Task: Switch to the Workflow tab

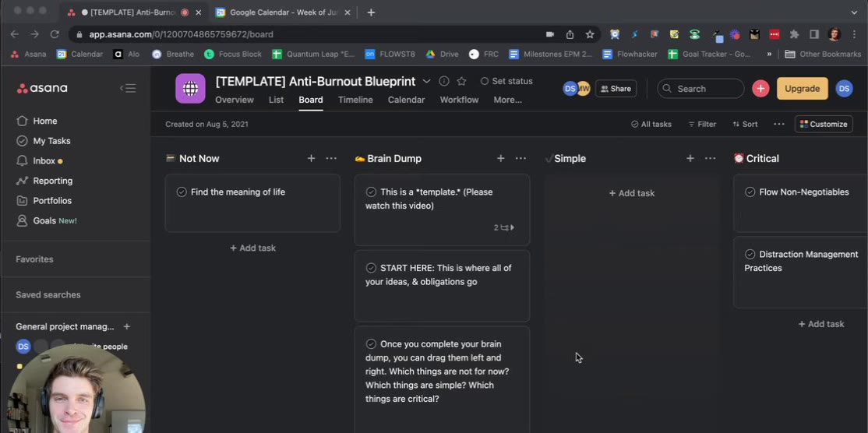Action: coord(459,100)
